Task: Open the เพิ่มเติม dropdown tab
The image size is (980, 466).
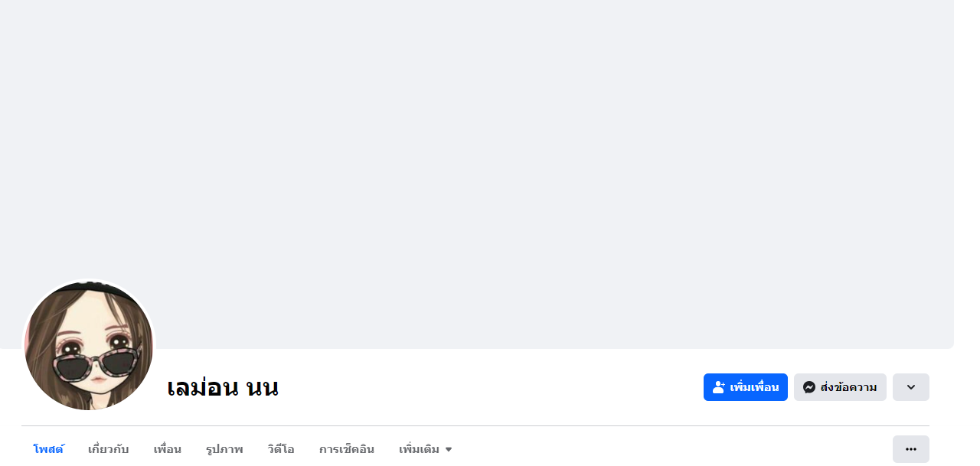Action: pos(426,449)
